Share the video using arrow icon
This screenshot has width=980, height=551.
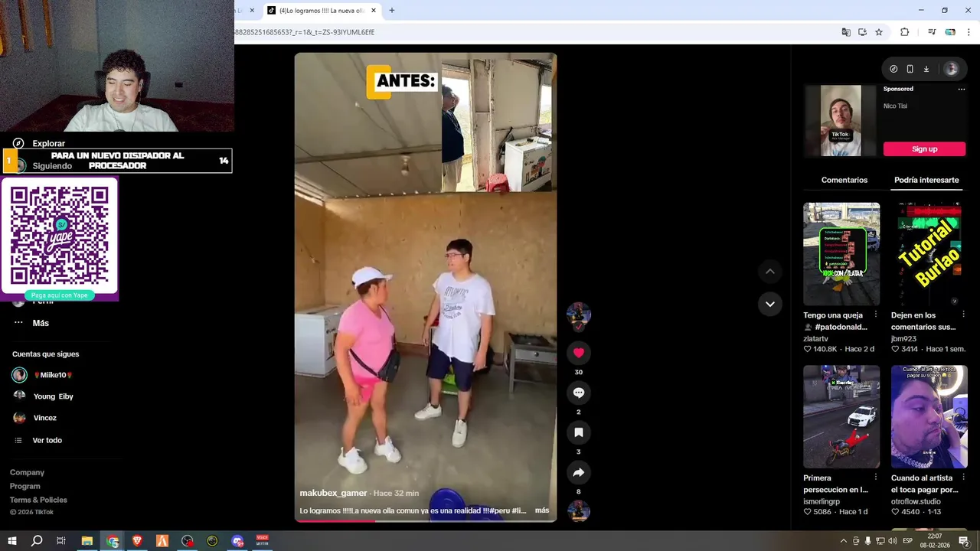[x=579, y=472]
